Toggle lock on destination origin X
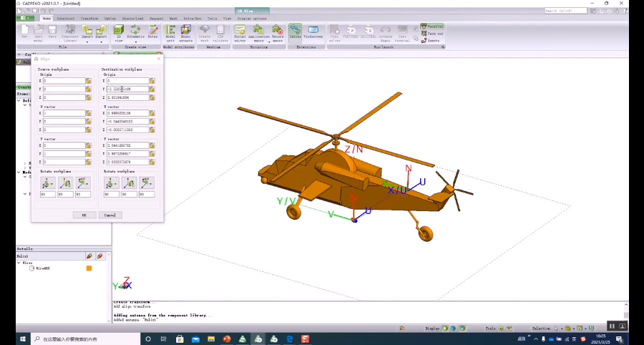Image resolution: width=644 pixels, height=345 pixels. point(152,81)
